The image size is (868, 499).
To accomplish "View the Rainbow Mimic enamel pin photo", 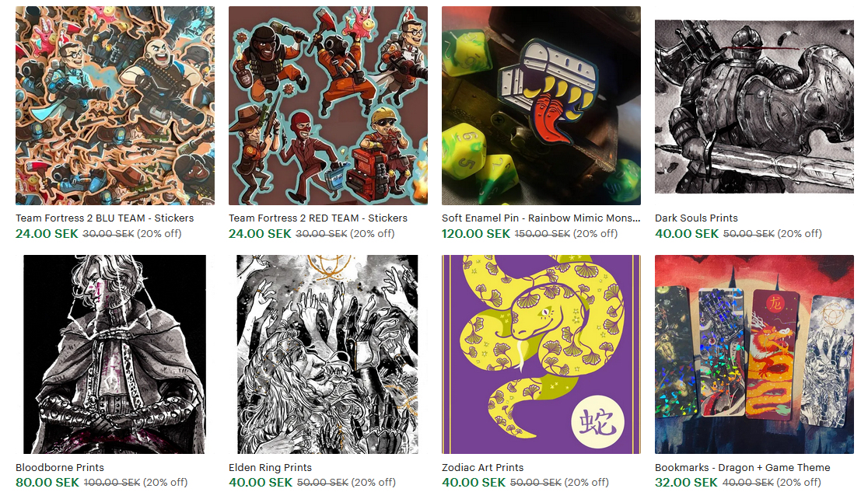I will click(541, 106).
